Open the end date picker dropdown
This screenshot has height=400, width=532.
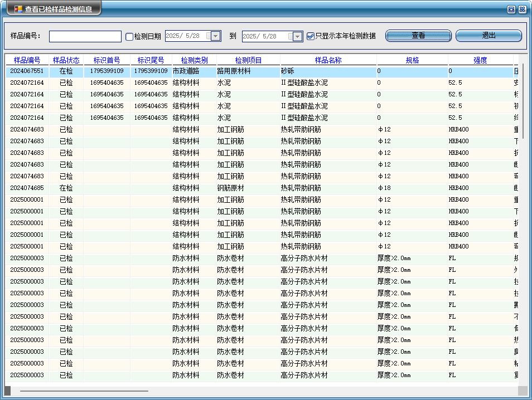coord(298,36)
